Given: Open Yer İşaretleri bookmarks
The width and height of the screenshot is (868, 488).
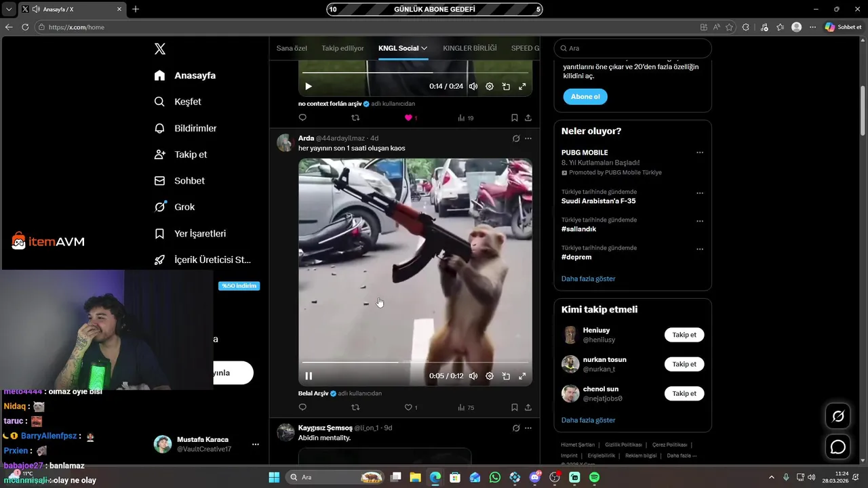Looking at the screenshot, I should pyautogui.click(x=190, y=233).
